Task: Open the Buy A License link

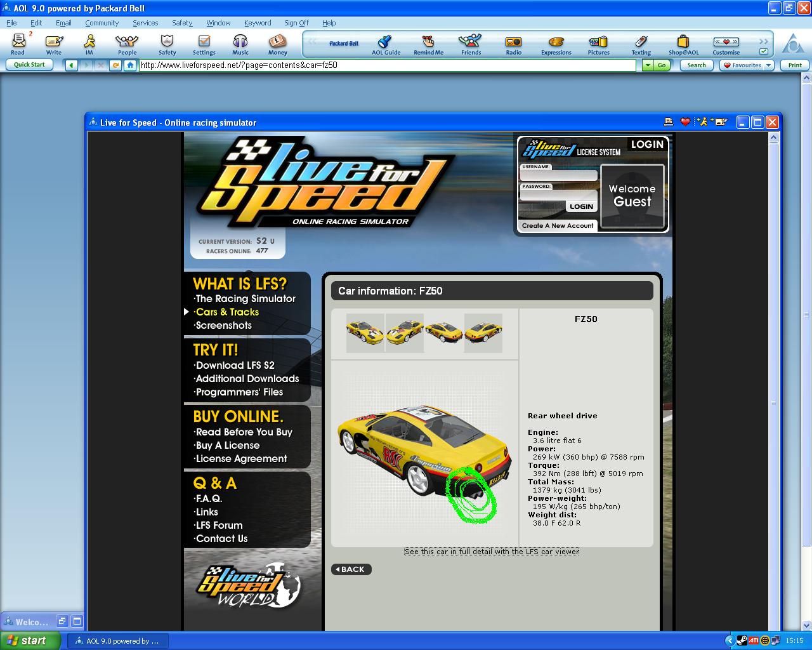Action: (x=227, y=445)
